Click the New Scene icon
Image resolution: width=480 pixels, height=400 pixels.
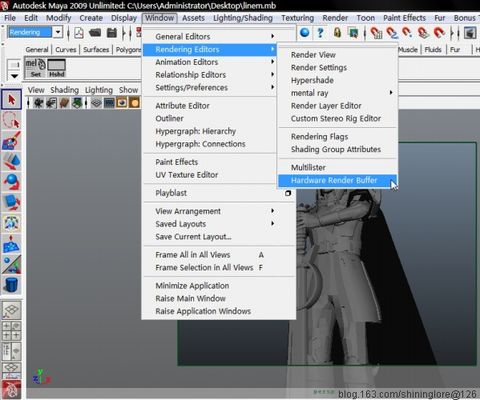(x=79, y=33)
